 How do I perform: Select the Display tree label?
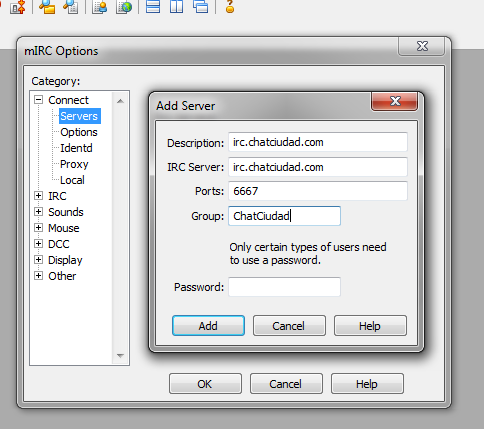[x=65, y=260]
